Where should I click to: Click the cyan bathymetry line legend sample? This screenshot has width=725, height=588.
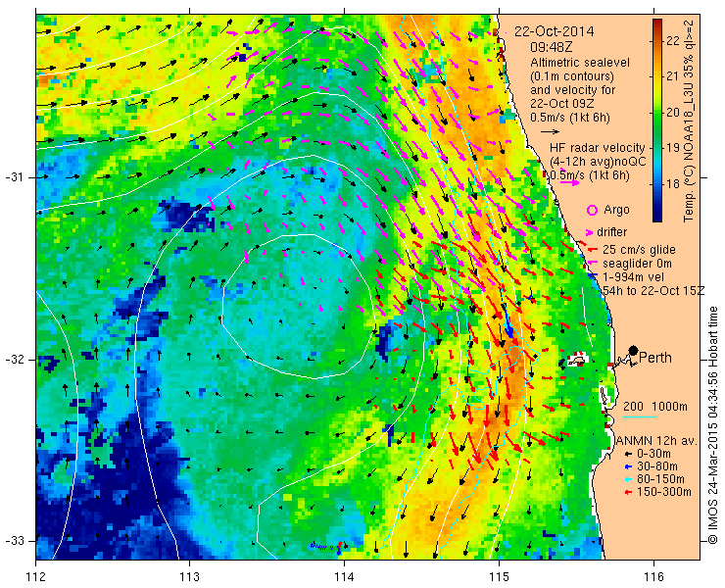click(640, 417)
